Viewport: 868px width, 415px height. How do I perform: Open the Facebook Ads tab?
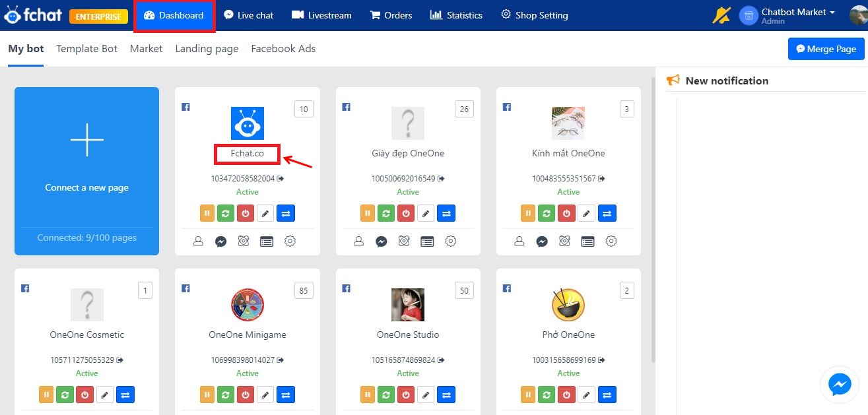coord(283,49)
